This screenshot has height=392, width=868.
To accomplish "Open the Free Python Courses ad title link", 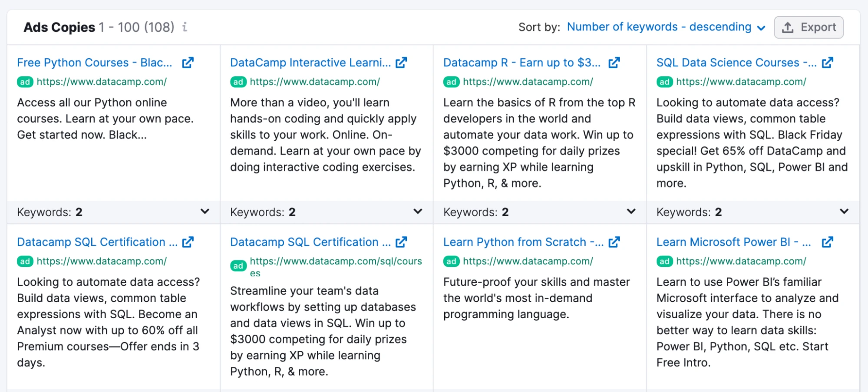I will [95, 63].
